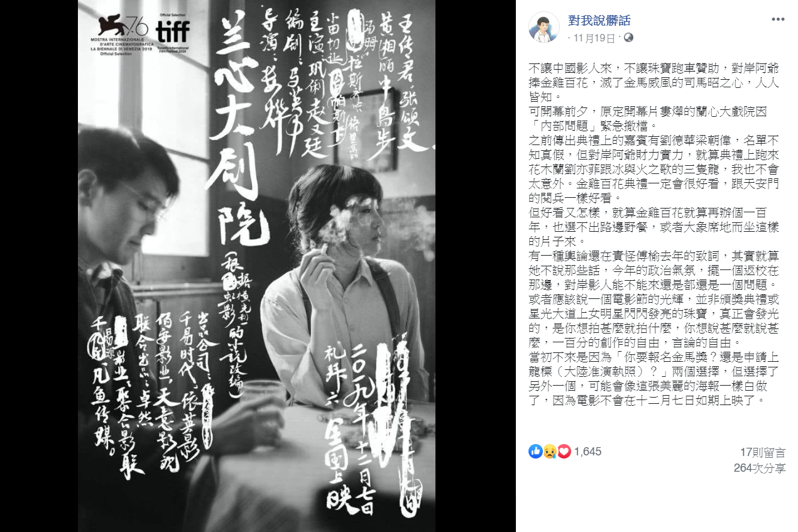
Task: Open the 對我說髒話 page name link
Action: [x=599, y=21]
